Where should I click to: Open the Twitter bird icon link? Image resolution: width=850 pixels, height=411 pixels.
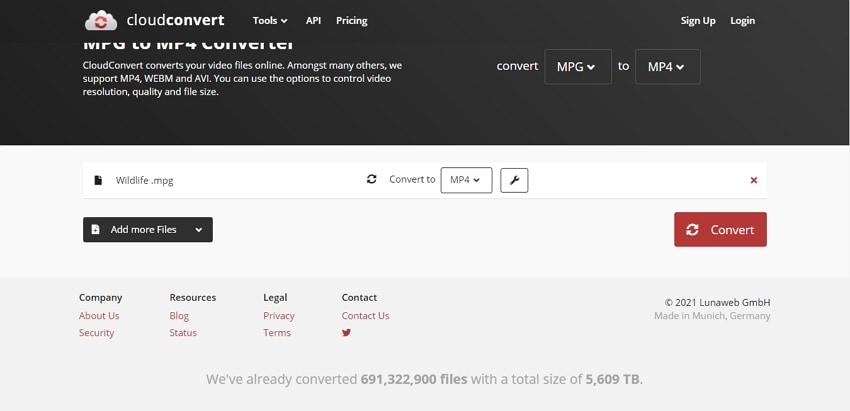[346, 333]
